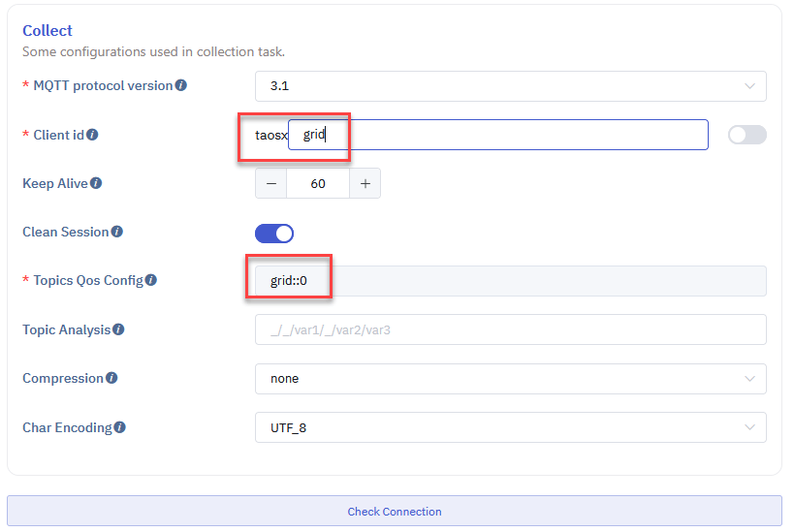This screenshot has height=532, width=794.
Task: Click the Keep Alive value 60 field
Action: [x=318, y=183]
